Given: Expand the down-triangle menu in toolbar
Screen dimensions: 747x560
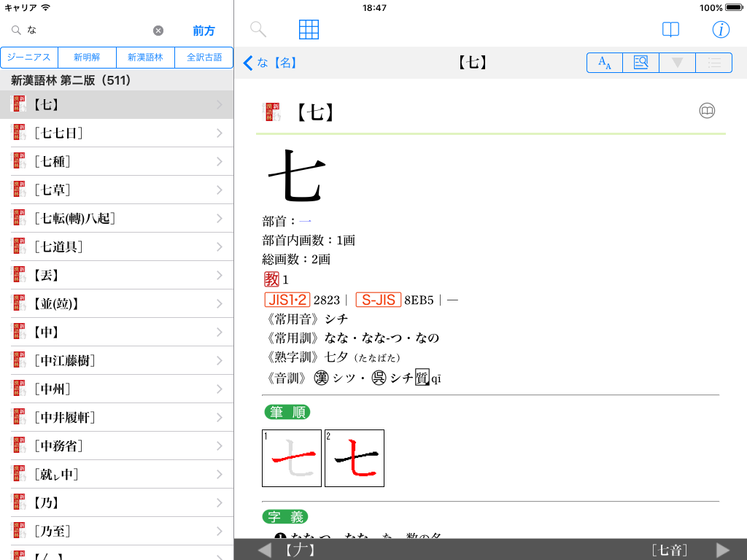Looking at the screenshot, I should pyautogui.click(x=677, y=63).
